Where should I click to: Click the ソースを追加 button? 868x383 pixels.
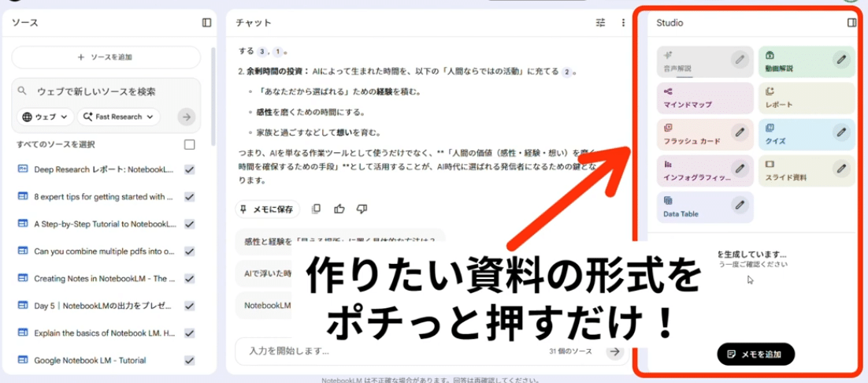pos(106,58)
